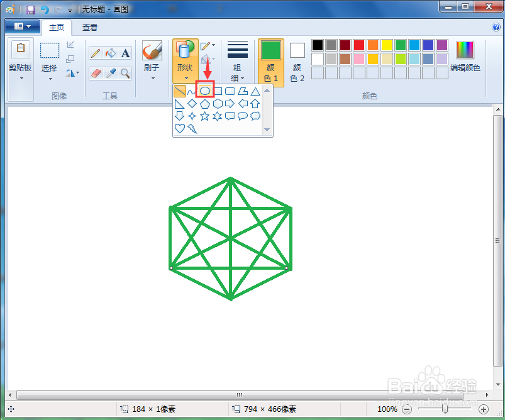Choose the Diamond shape
This screenshot has width=505, height=420.
tap(192, 104)
